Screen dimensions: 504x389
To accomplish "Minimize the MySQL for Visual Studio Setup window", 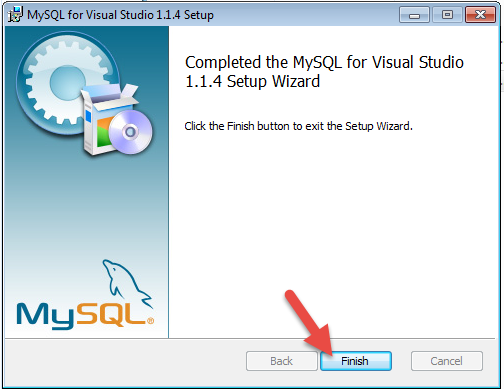I will point(414,15).
